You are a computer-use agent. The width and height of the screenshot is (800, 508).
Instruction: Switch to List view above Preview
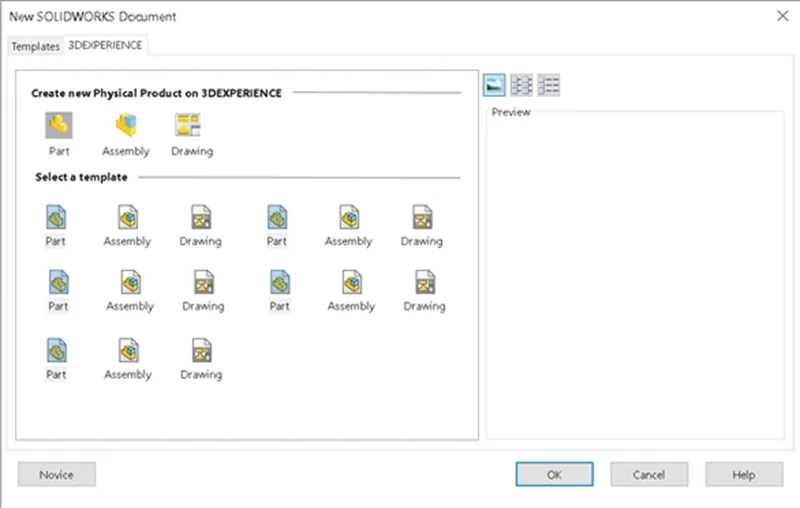pyautogui.click(x=521, y=85)
